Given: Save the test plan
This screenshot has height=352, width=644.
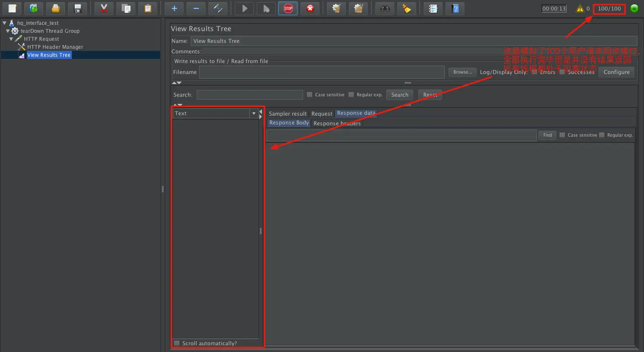Looking at the screenshot, I should point(77,8).
